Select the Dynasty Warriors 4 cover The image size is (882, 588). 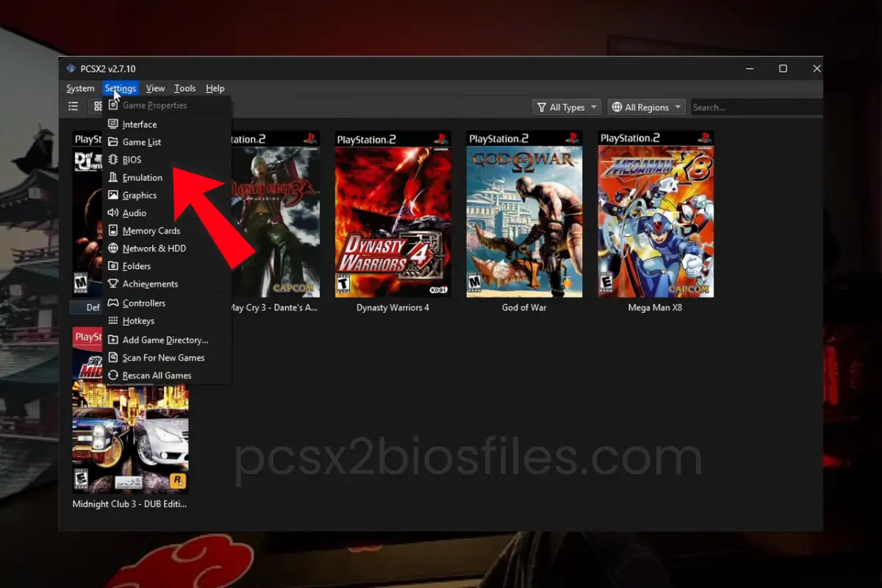tap(393, 214)
